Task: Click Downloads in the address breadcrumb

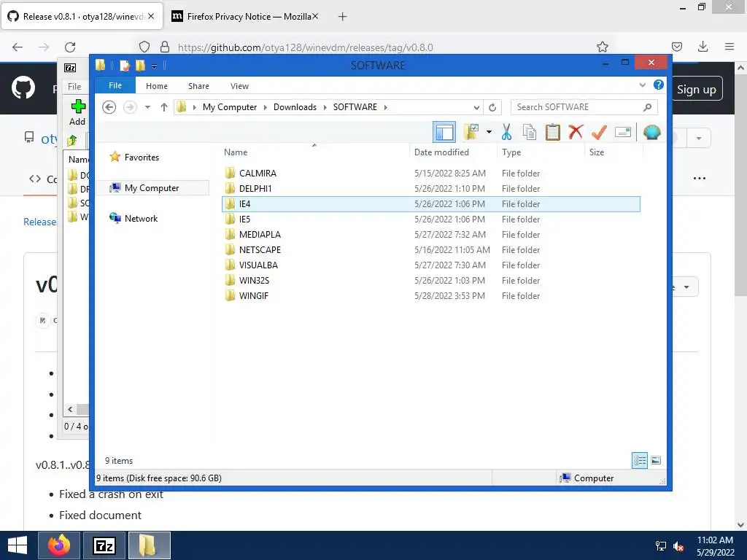Action: point(295,107)
